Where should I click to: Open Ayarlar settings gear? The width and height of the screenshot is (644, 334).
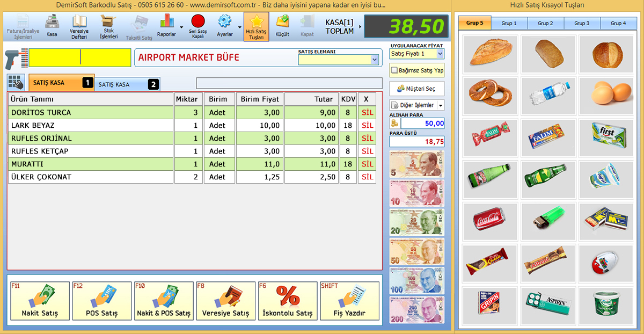224,25
